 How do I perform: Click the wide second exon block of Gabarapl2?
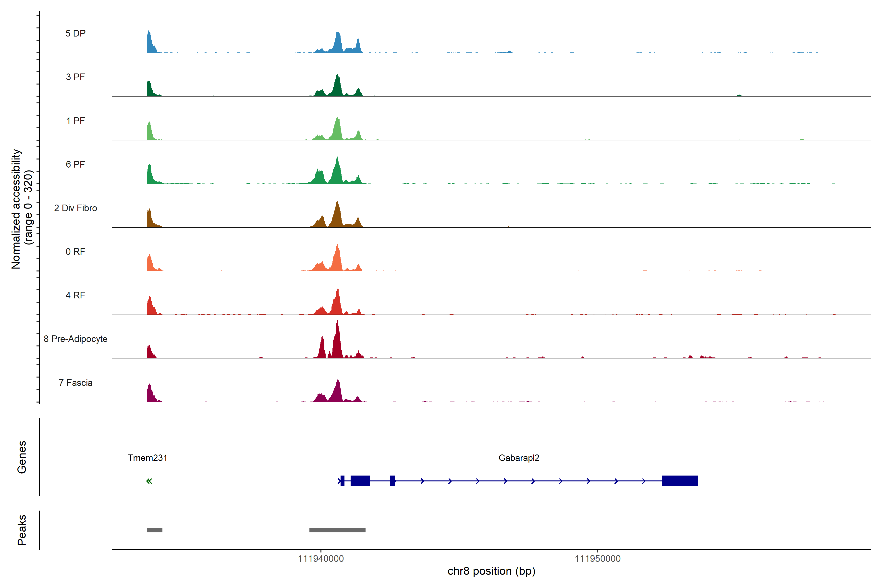pos(360,481)
